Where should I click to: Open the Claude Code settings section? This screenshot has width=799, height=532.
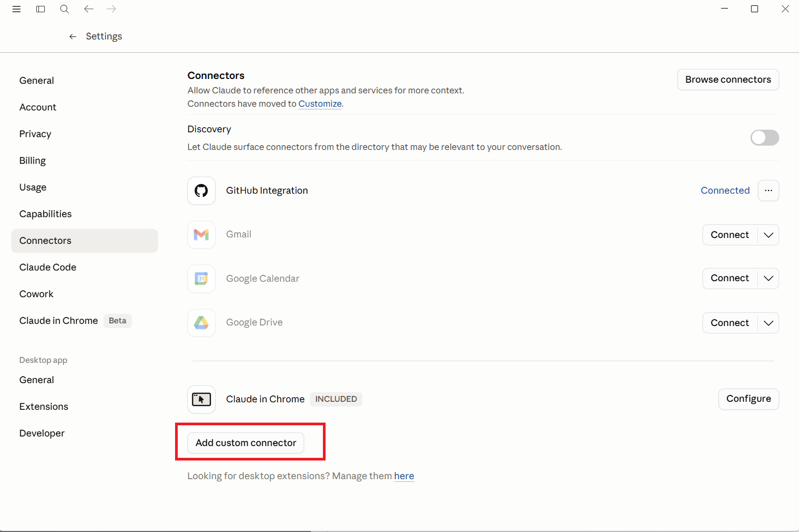pos(84,267)
